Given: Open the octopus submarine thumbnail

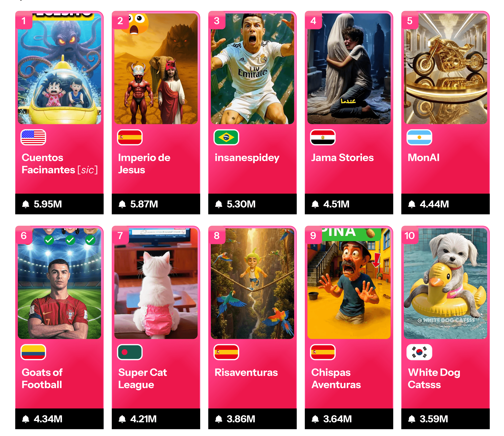Looking at the screenshot, I should pos(59,69).
